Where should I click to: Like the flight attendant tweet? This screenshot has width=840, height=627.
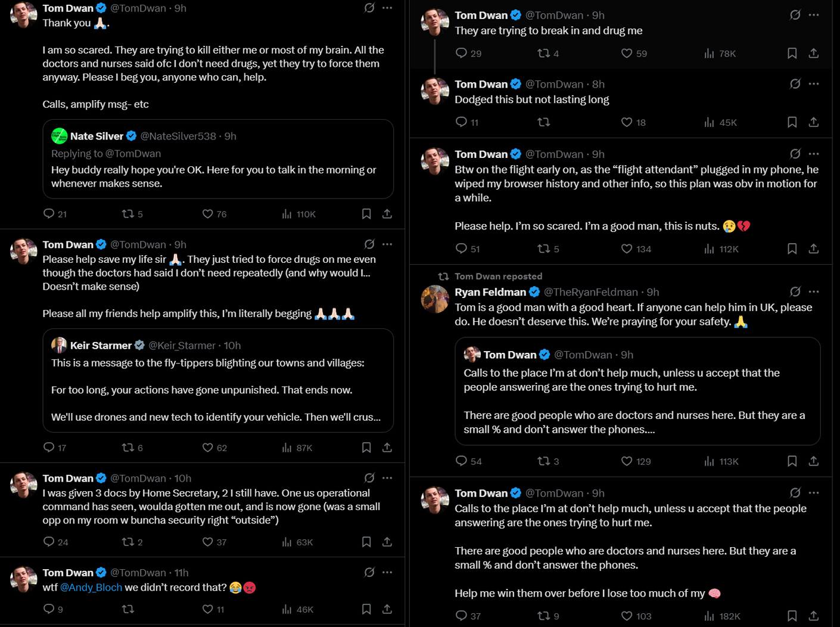(x=627, y=249)
